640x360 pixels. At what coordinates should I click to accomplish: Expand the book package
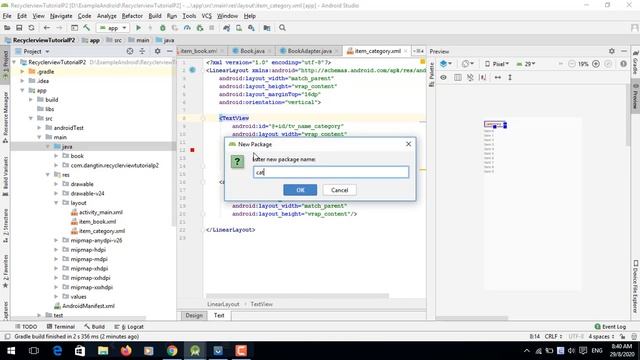(56, 156)
